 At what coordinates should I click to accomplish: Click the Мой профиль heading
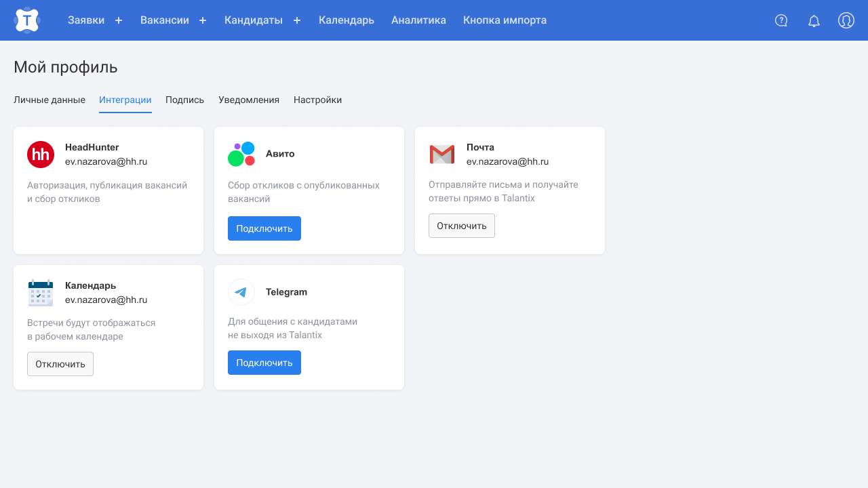point(66,67)
